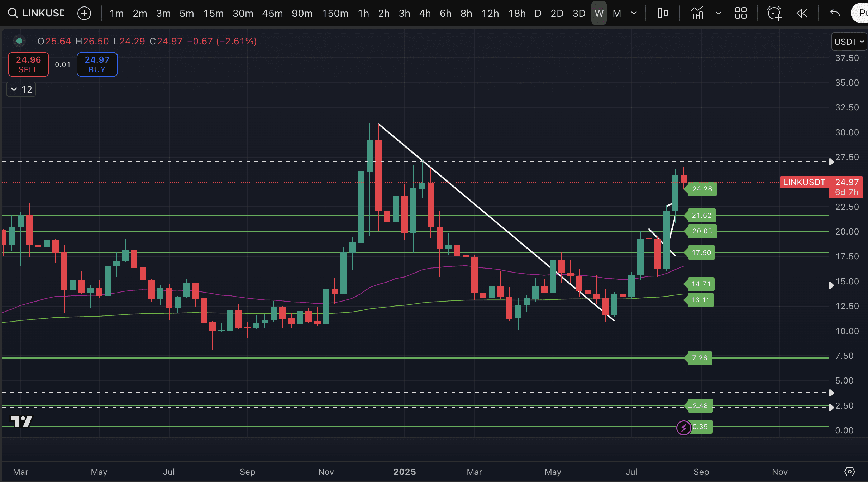Image resolution: width=868 pixels, height=482 pixels.
Task: Click the ray arrow near 15.00
Action: click(831, 285)
